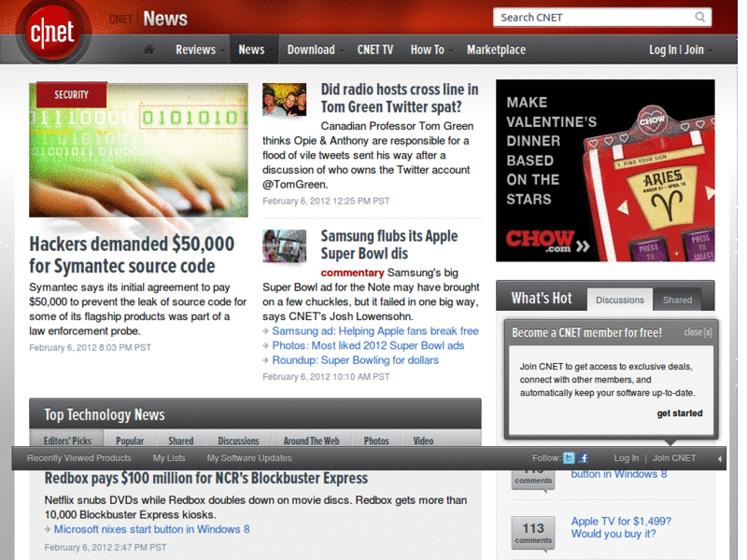Image resolution: width=747 pixels, height=560 pixels.
Task: Select the Video tab
Action: pyautogui.click(x=423, y=441)
